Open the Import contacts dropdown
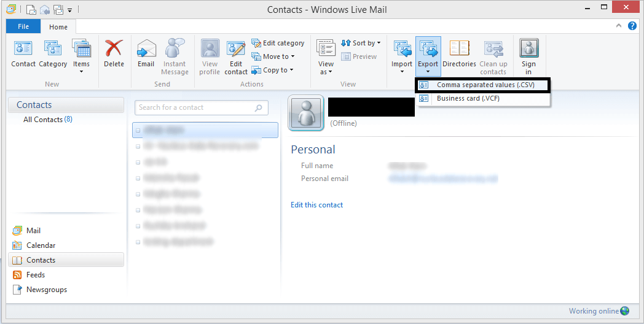Viewport: 644px width, 324px height. (402, 57)
